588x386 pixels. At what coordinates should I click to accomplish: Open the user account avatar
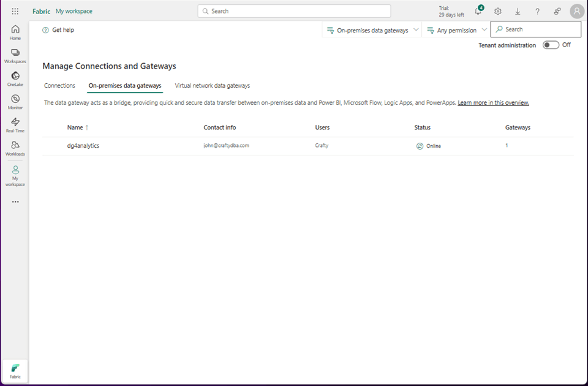click(x=577, y=11)
